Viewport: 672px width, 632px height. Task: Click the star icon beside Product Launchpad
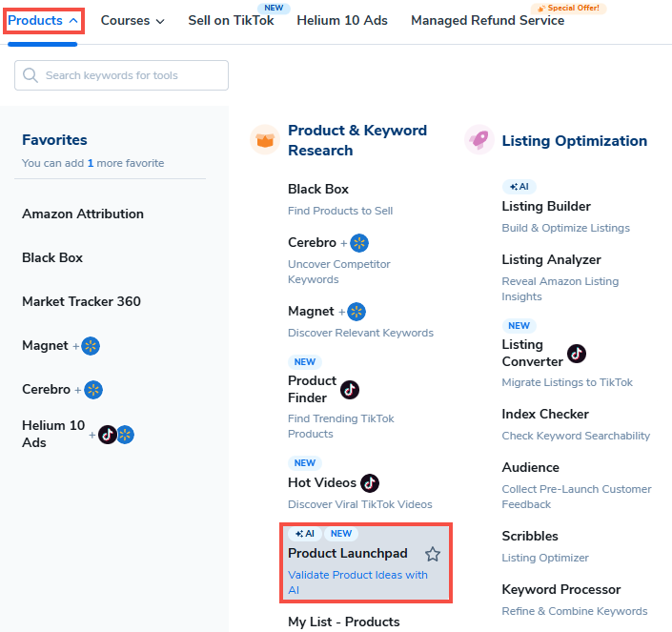[433, 554]
